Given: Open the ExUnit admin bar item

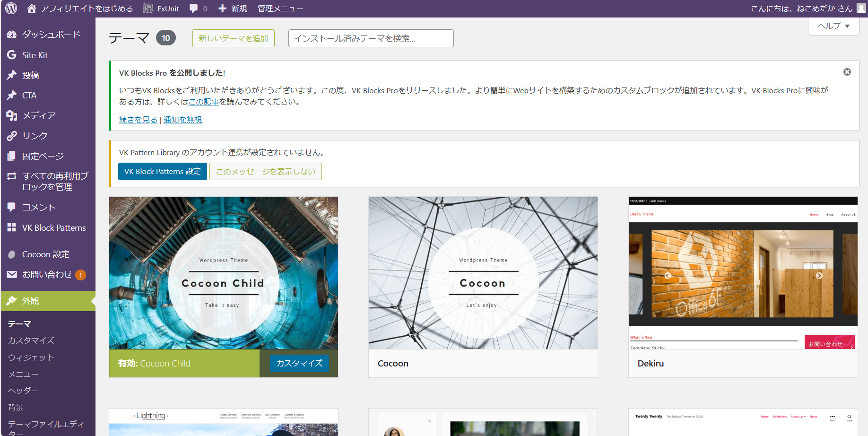Looking at the screenshot, I should tap(161, 9).
